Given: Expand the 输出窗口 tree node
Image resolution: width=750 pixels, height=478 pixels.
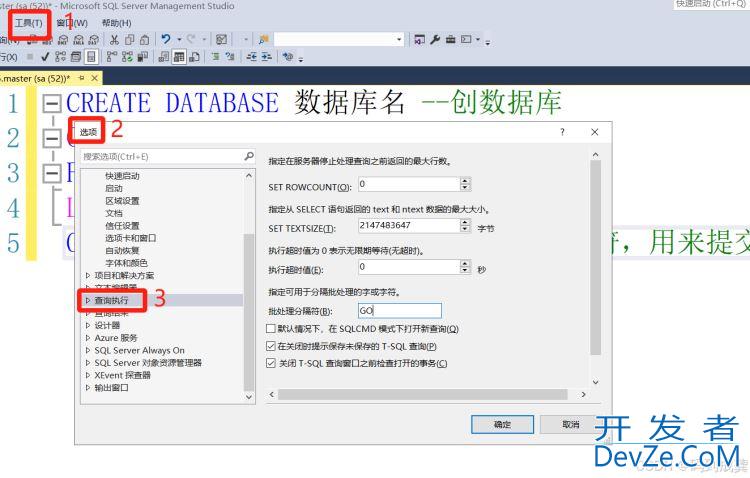Looking at the screenshot, I should pos(88,388).
